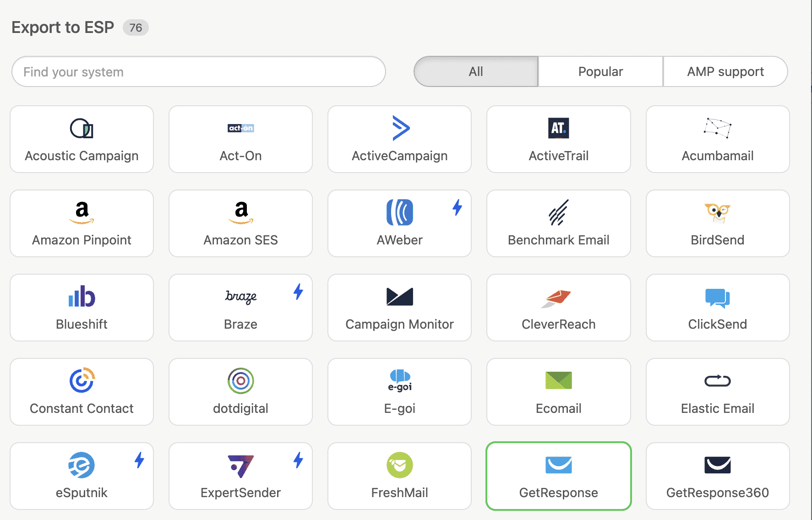
Task: Switch to the Popular filter tab
Action: 600,72
